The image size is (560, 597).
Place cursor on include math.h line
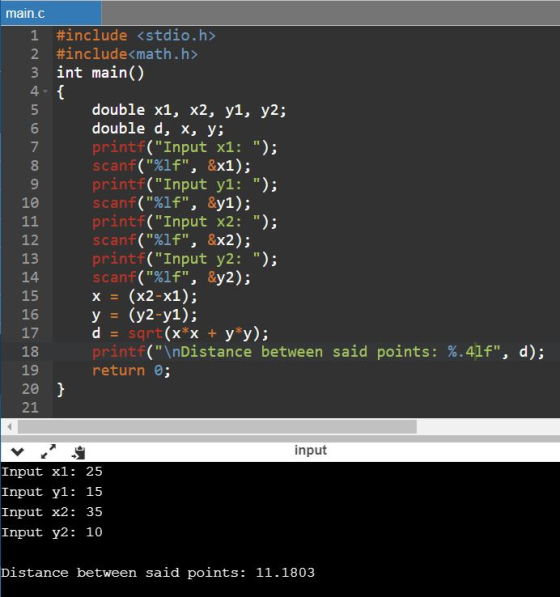[x=127, y=54]
